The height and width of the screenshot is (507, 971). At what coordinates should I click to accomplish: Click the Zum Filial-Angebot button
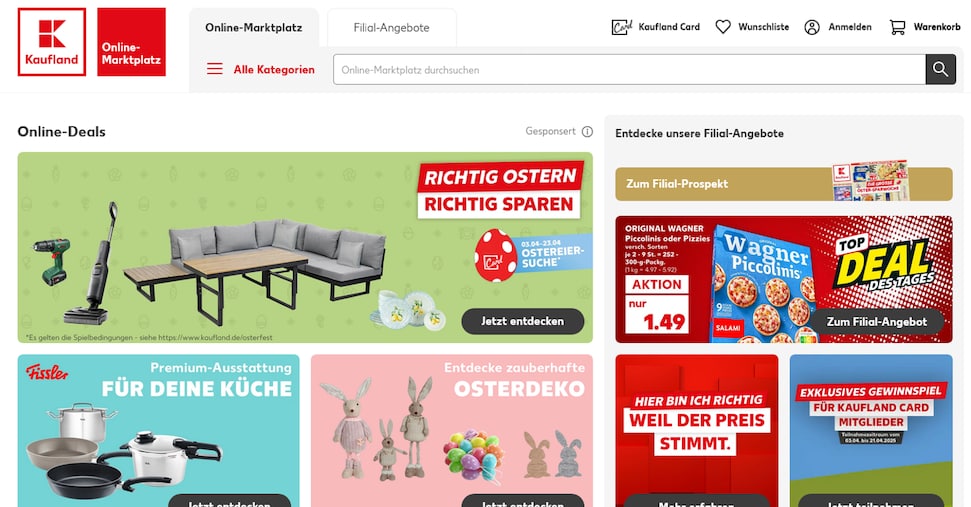pos(877,322)
